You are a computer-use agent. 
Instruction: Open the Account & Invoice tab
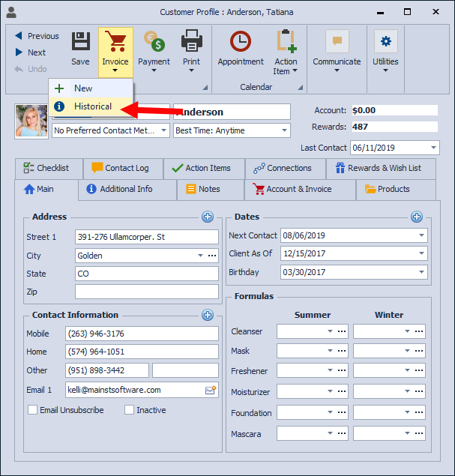300,189
